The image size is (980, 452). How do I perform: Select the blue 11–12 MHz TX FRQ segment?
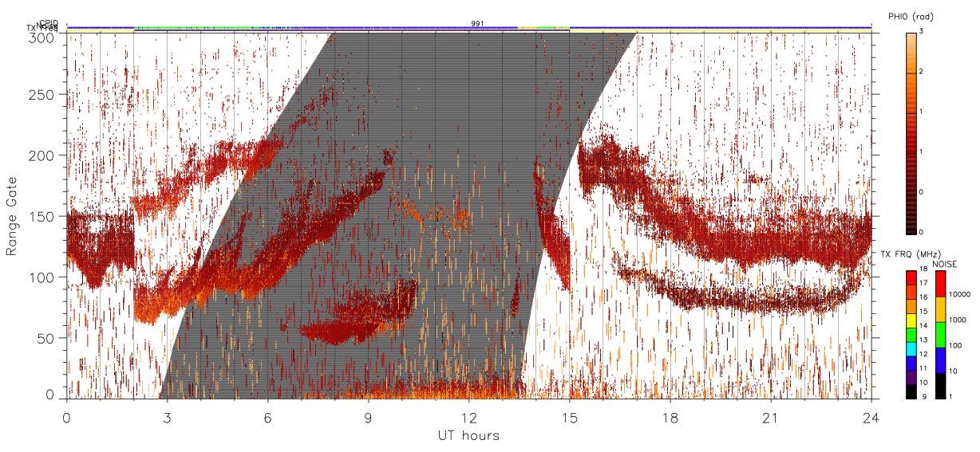coord(911,363)
